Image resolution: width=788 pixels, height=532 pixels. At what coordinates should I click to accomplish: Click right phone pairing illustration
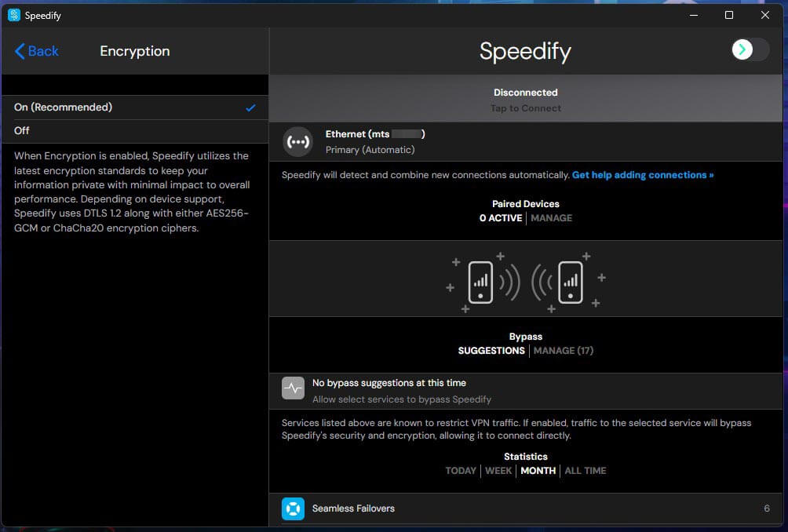[x=571, y=282]
